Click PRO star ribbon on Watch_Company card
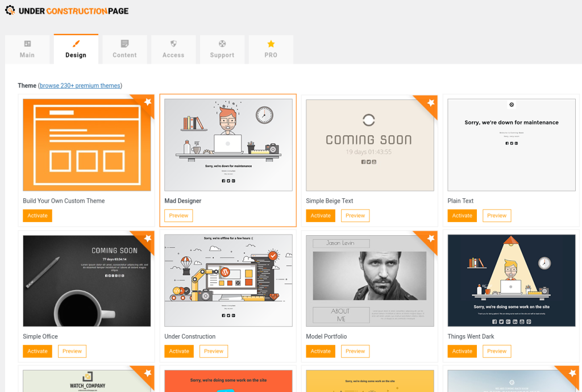 click(146, 374)
